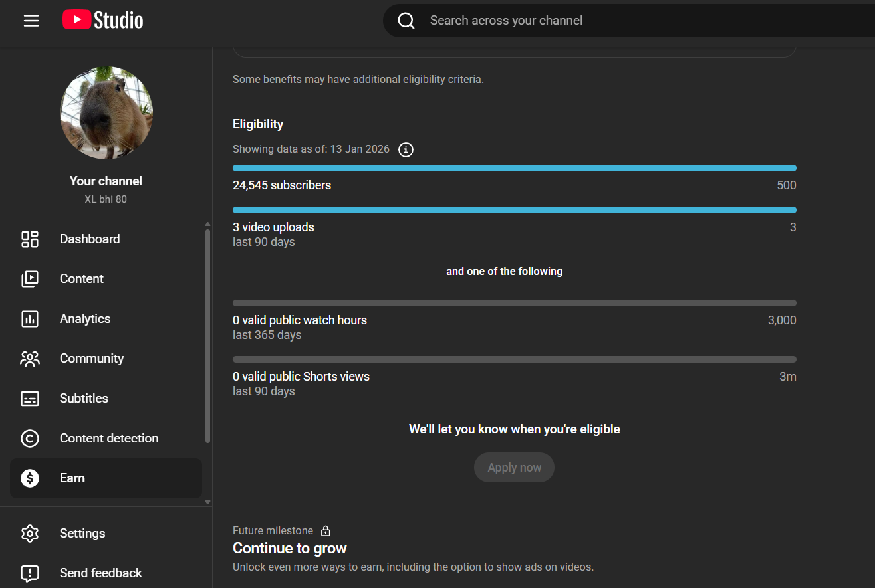This screenshot has width=875, height=588.
Task: Click the Dashboard grid icon
Action: point(30,239)
